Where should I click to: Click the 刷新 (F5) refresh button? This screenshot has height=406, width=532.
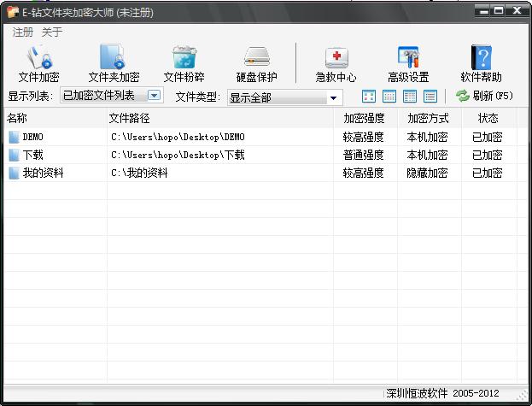(484, 96)
